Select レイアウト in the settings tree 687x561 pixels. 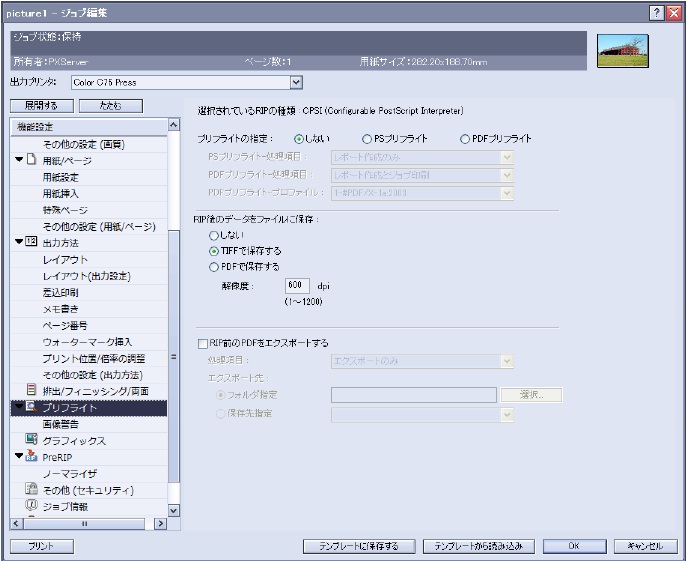coord(65,259)
